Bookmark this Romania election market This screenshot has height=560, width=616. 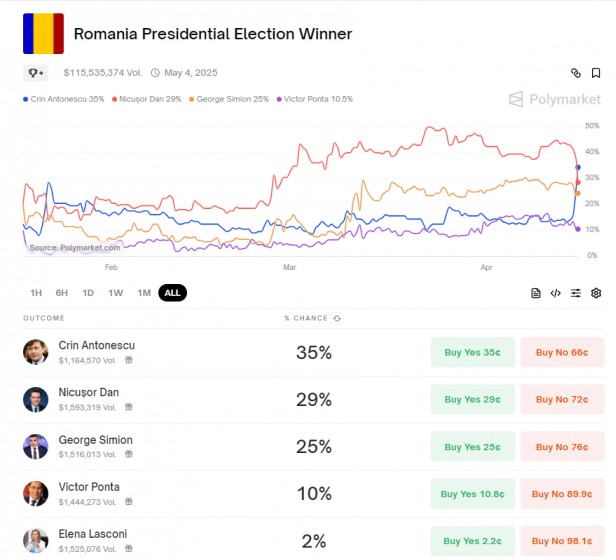click(596, 73)
